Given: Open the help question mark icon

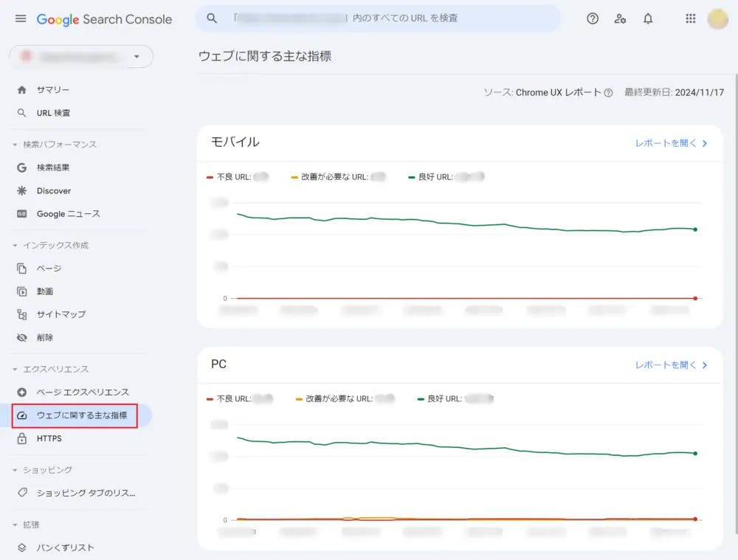Looking at the screenshot, I should click(x=593, y=19).
